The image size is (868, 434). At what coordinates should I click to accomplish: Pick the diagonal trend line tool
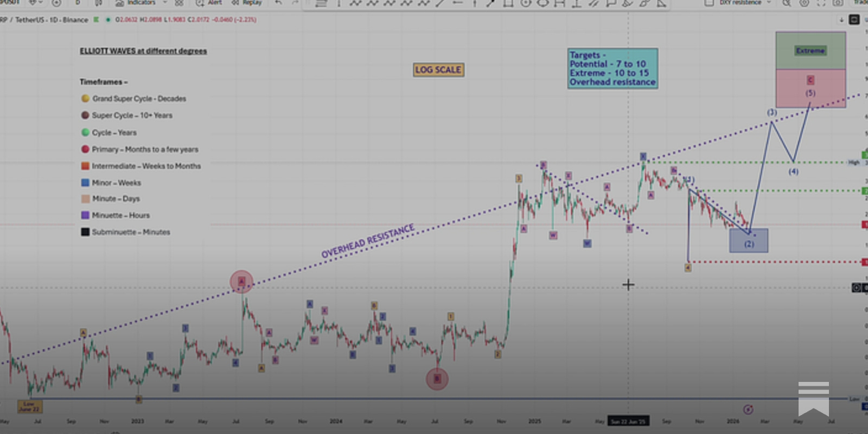440,3
